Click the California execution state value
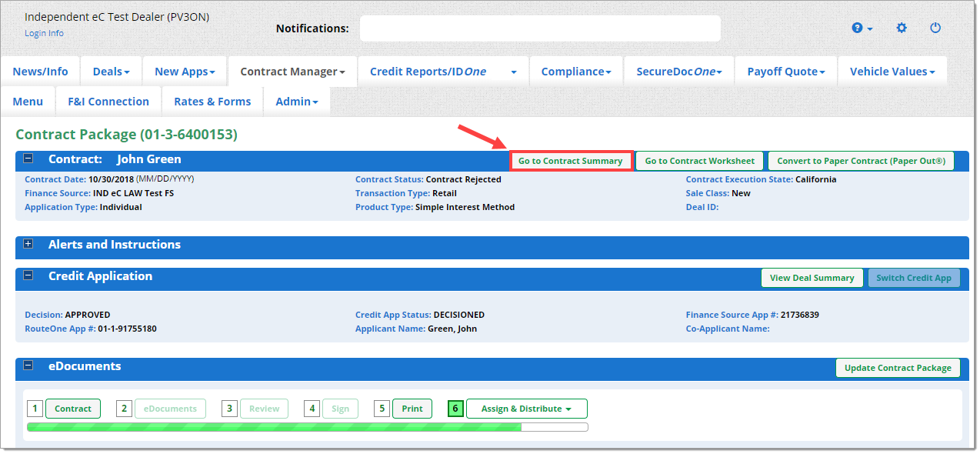980x454 pixels. (816, 179)
